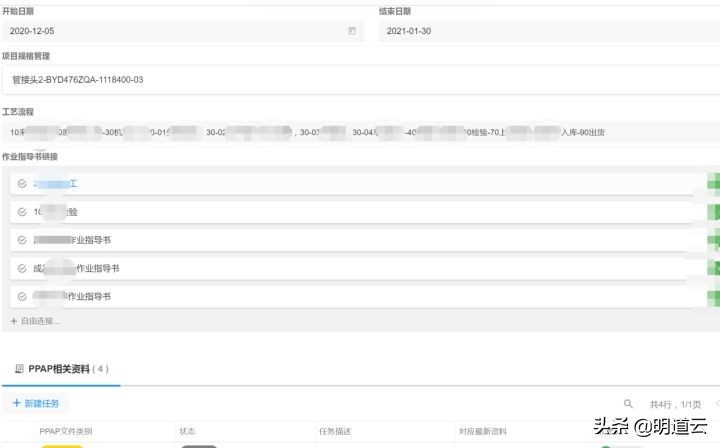Click check icon of the last 作业指导书 row

(22, 297)
